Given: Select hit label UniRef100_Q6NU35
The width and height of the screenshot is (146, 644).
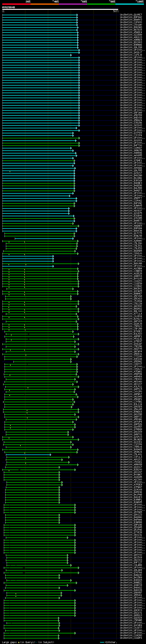Looking at the screenshot, I should [x=131, y=150].
